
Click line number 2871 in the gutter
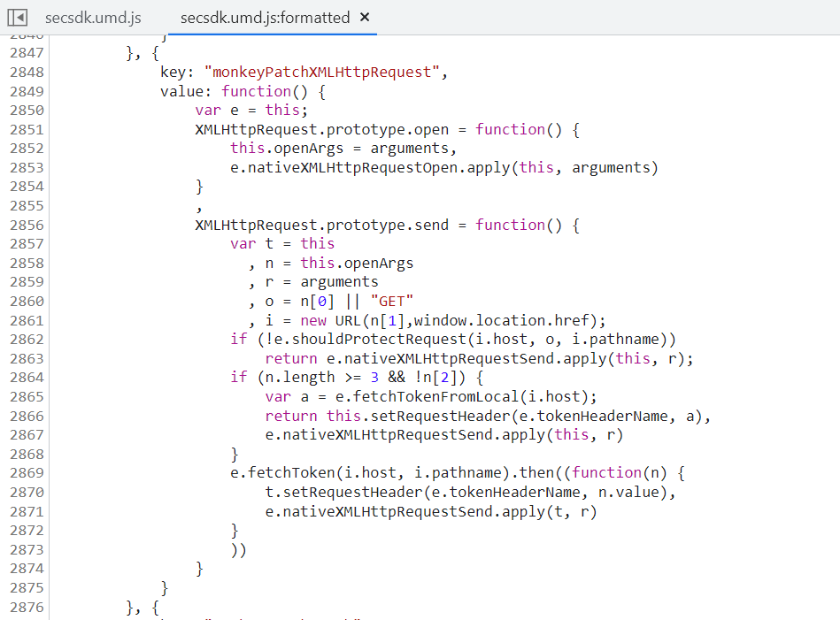(x=27, y=511)
